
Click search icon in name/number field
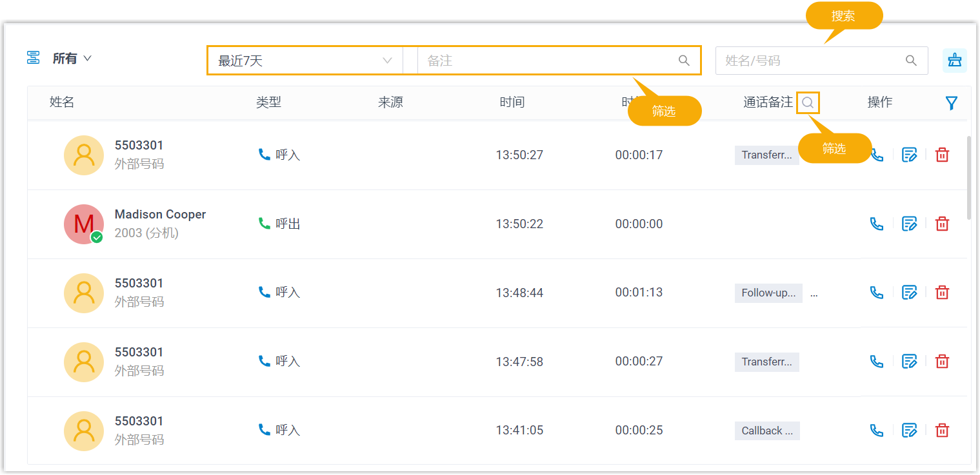(x=911, y=61)
